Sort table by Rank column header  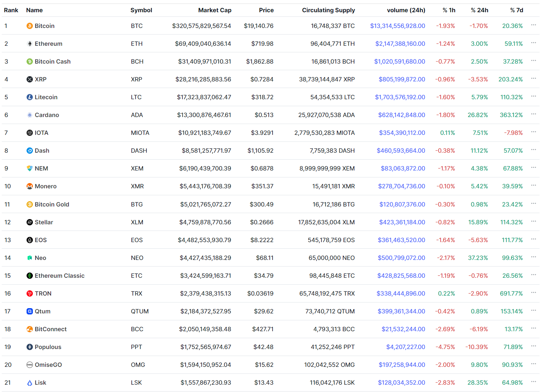[x=11, y=10]
